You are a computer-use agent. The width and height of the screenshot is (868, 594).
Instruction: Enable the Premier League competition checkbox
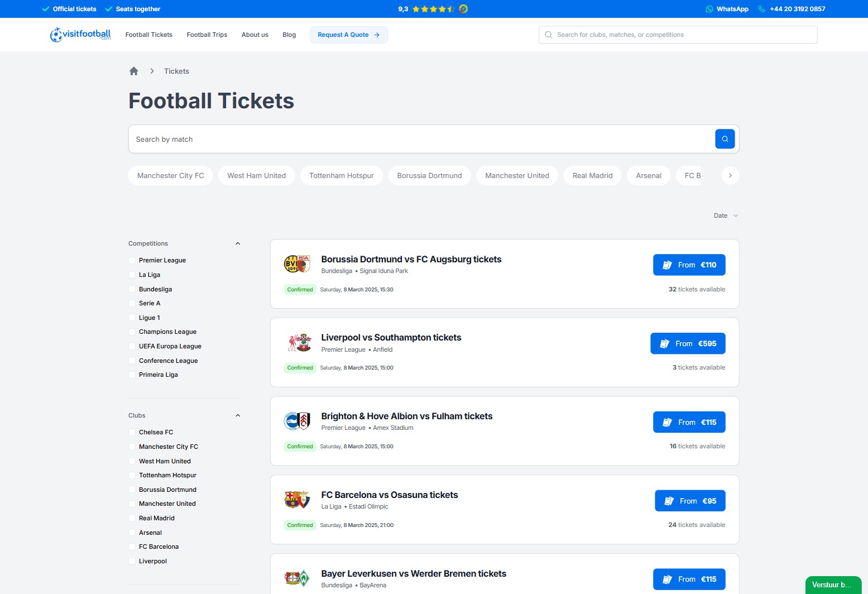[131, 260]
